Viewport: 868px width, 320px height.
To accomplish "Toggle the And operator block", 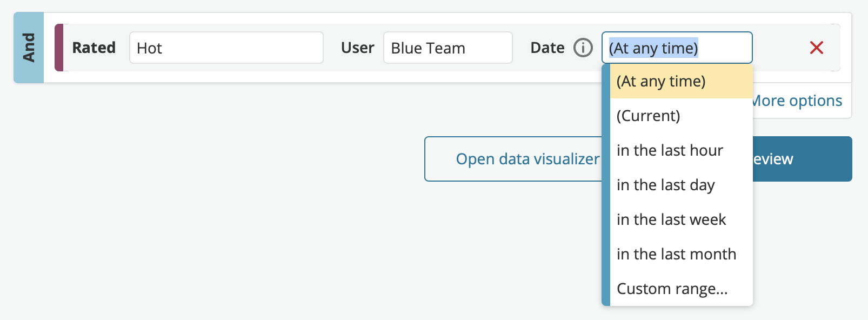I will coord(29,48).
